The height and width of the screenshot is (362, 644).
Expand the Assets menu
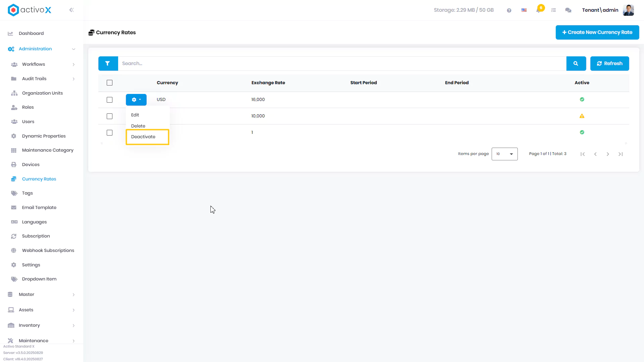point(42,310)
